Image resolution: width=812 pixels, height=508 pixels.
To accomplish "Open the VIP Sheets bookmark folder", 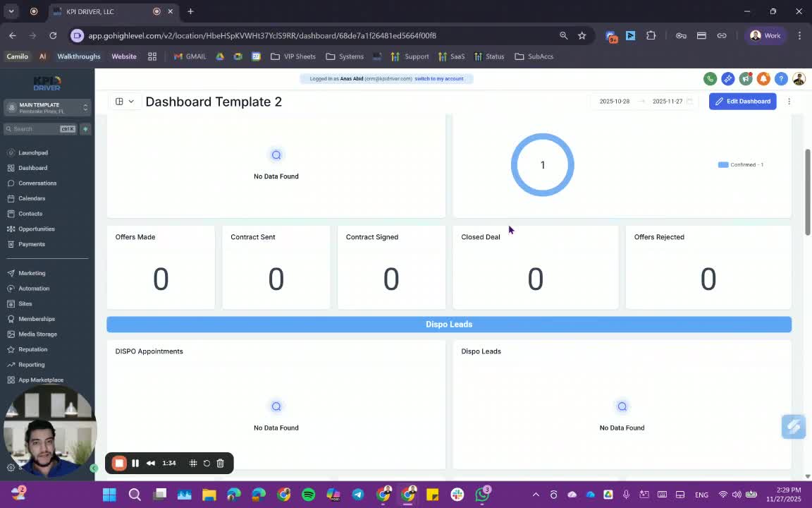I will pos(293,56).
